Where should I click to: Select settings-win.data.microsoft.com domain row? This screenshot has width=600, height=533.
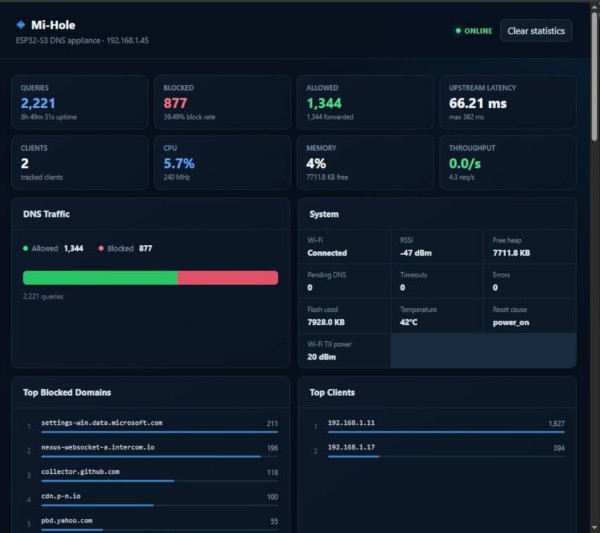(152, 425)
